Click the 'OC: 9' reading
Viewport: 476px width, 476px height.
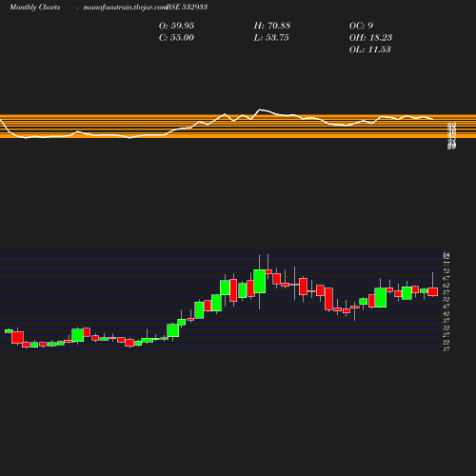click(x=361, y=26)
